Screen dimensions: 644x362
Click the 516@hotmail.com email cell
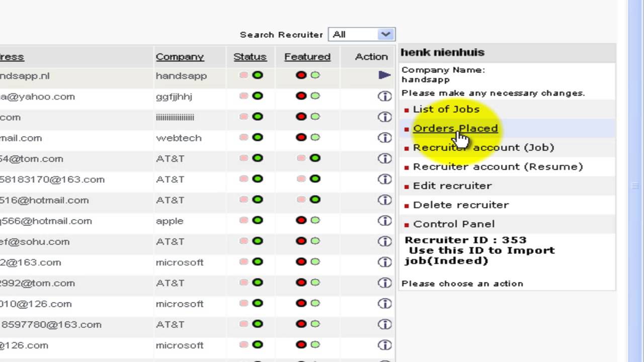[x=44, y=200]
